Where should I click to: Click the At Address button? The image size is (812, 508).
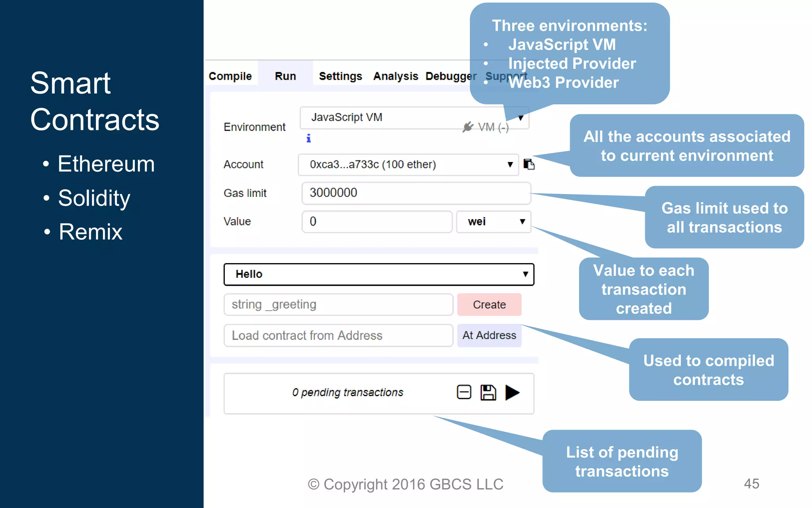click(489, 335)
